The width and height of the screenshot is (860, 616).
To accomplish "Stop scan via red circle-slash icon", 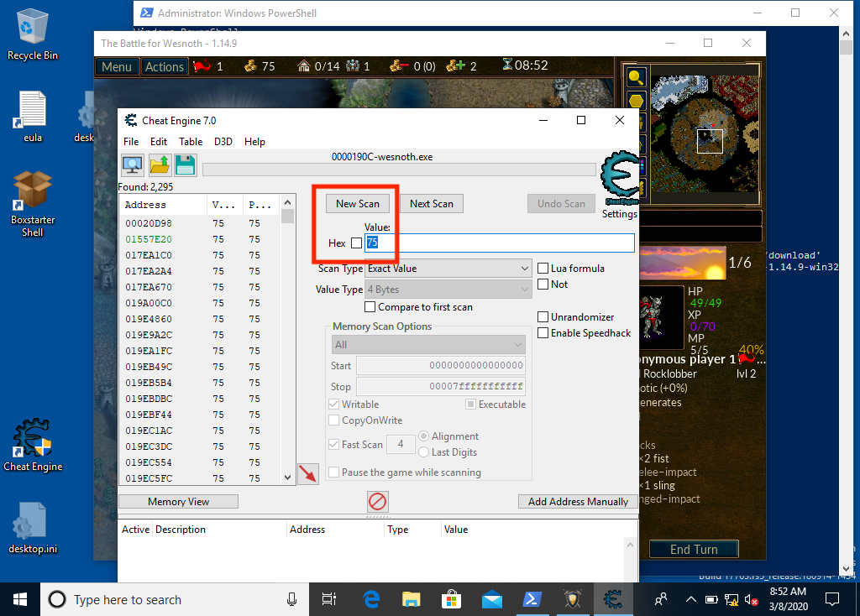I will point(377,502).
